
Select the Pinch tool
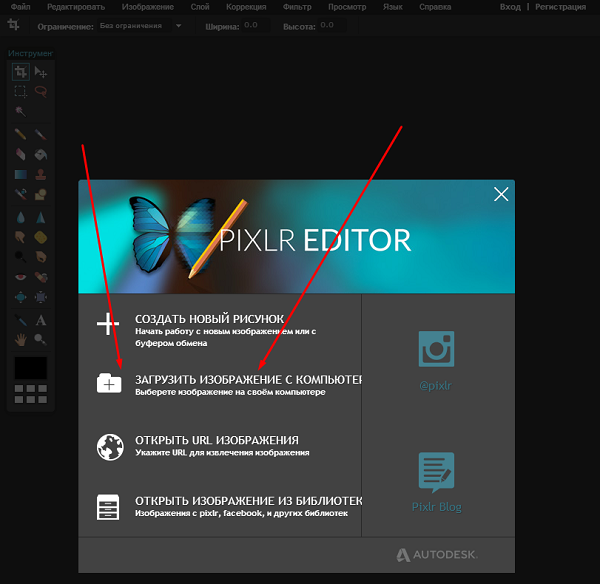41,297
